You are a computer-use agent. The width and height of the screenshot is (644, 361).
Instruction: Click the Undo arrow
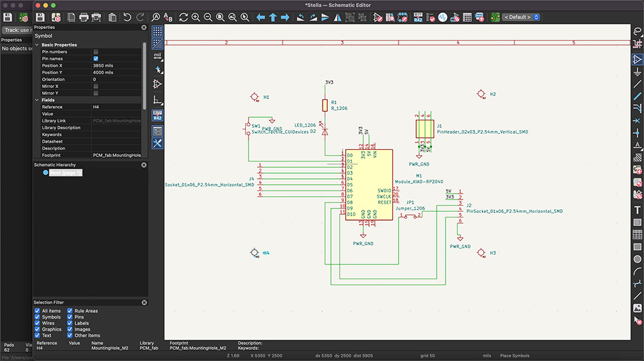[128, 17]
